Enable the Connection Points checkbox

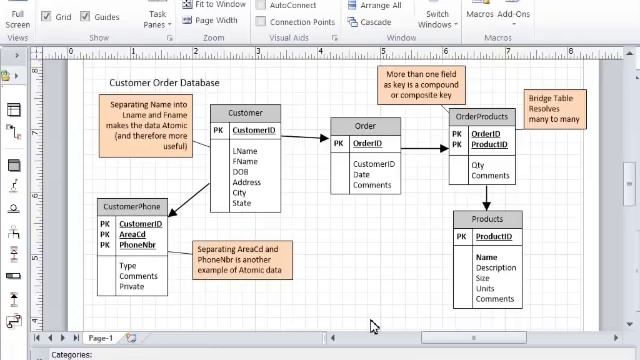(260, 21)
